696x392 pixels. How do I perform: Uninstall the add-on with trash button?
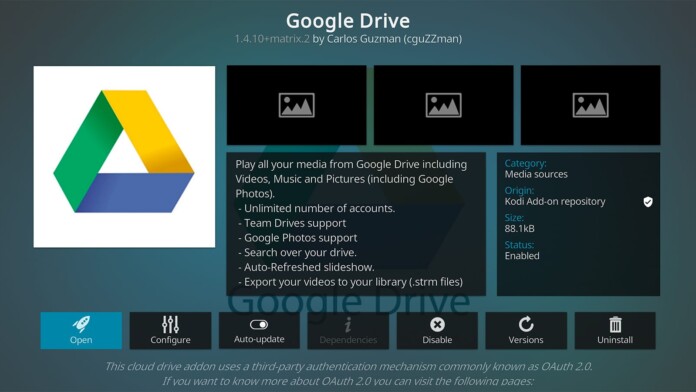[615, 330]
